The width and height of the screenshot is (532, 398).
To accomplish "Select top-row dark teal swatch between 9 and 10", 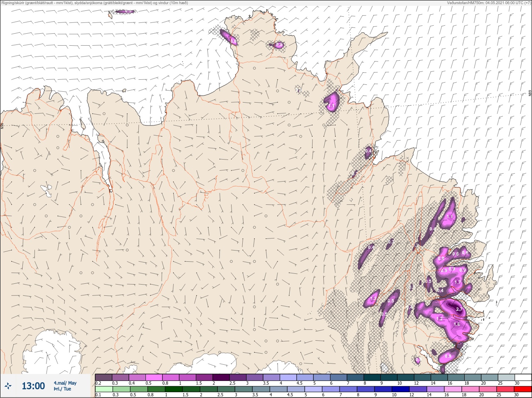I will [x=389, y=377].
